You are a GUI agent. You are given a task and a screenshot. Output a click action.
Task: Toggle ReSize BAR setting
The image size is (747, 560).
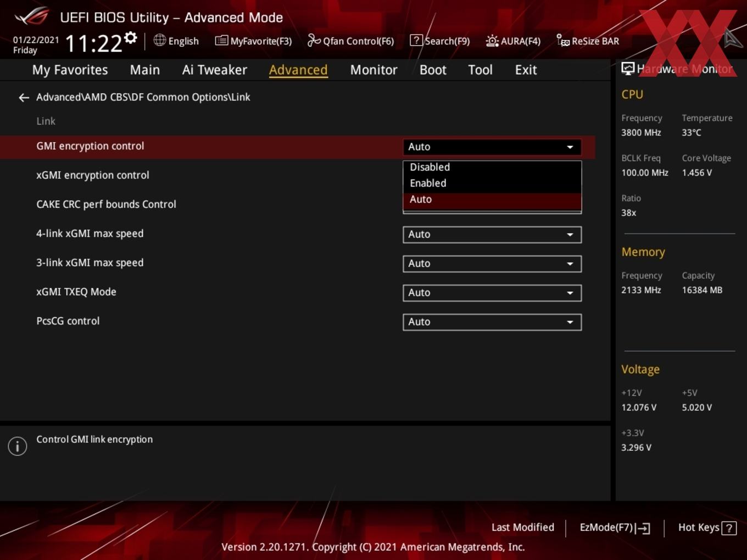588,41
